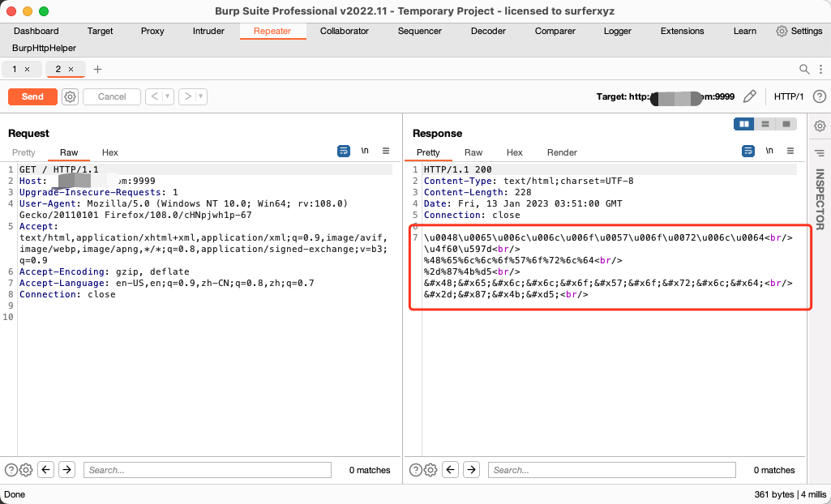Edit target with the pencil icon
The height and width of the screenshot is (504, 831).
[749, 96]
